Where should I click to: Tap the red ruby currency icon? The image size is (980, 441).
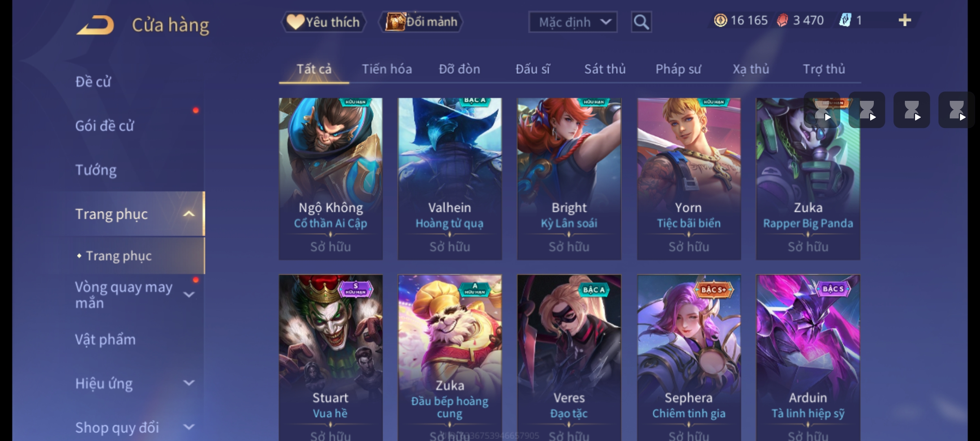(x=782, y=20)
